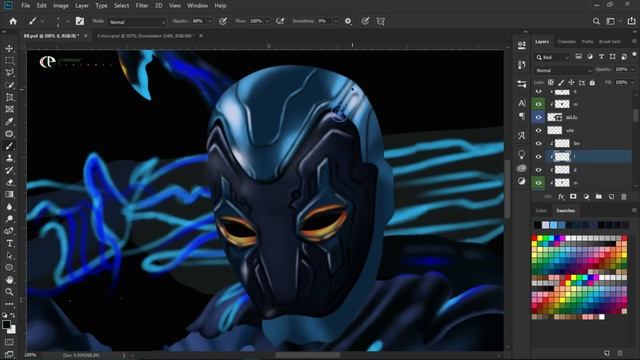
Task: Toggle visibility of the selected layer
Action: point(538,156)
